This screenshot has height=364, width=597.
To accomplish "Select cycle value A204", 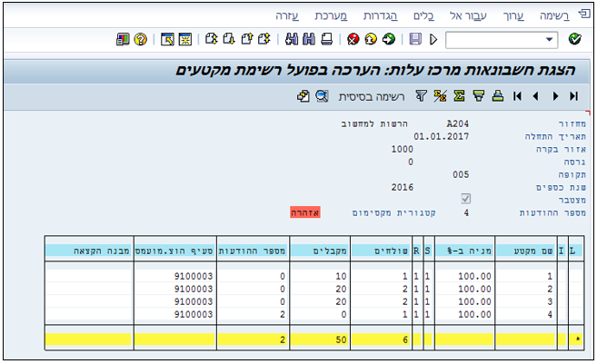I will click(x=457, y=123).
